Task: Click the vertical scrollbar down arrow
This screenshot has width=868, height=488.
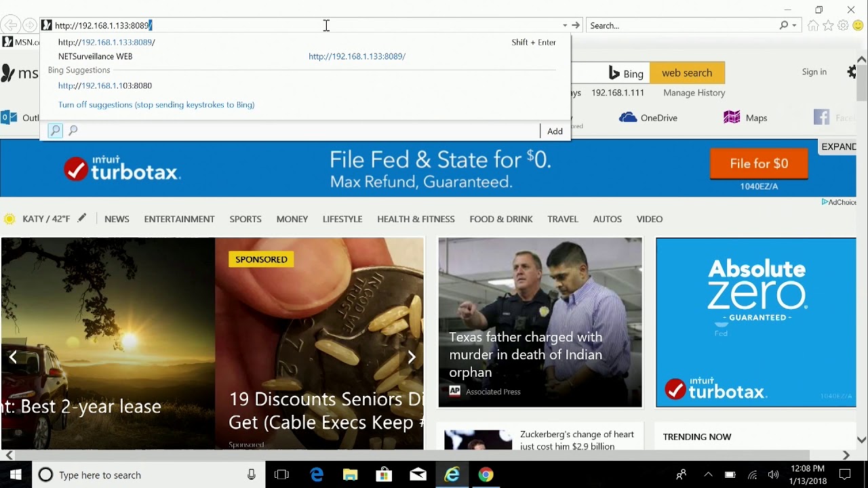Action: tap(862, 440)
